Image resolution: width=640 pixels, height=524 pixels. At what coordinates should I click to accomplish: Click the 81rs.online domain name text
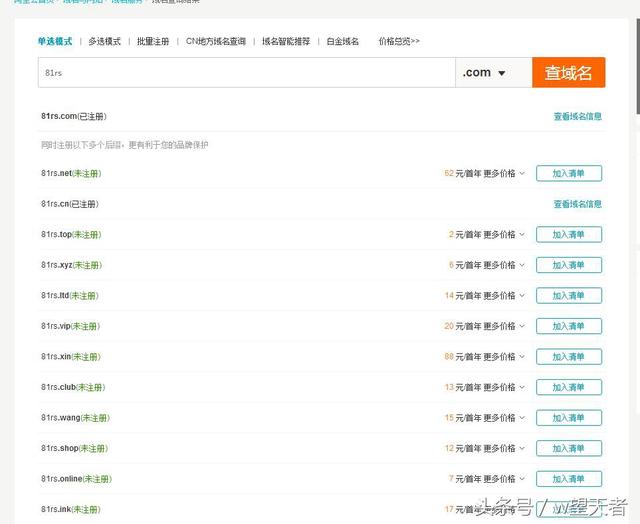[62, 479]
